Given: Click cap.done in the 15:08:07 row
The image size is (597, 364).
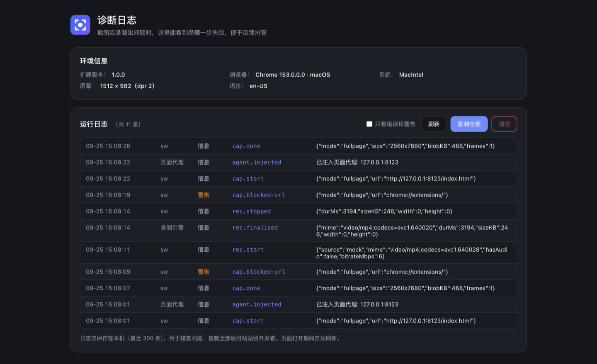Looking at the screenshot, I should [246, 288].
